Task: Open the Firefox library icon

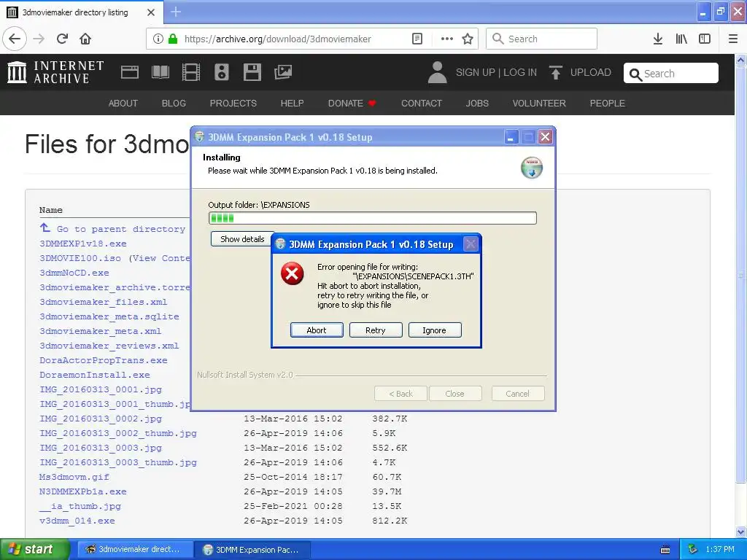Action: coord(681,39)
